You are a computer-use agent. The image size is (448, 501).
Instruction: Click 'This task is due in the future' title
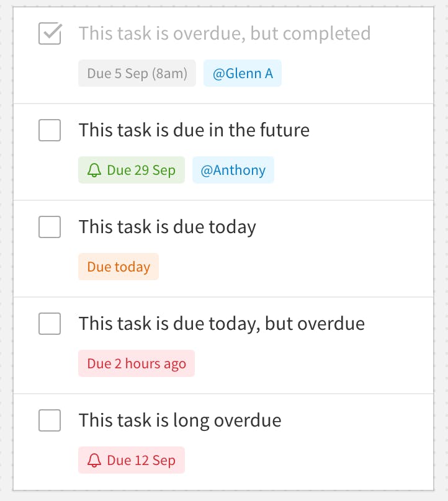(194, 130)
